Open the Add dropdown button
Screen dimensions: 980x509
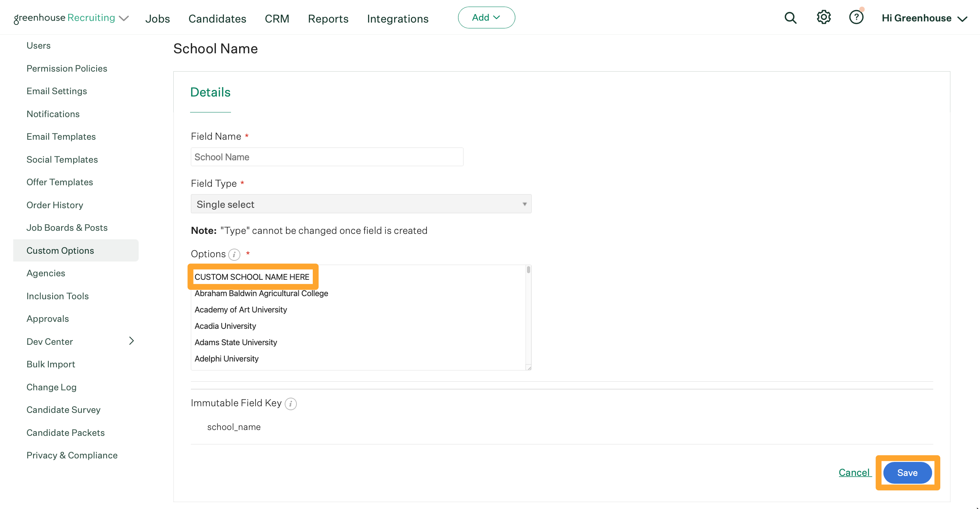486,18
